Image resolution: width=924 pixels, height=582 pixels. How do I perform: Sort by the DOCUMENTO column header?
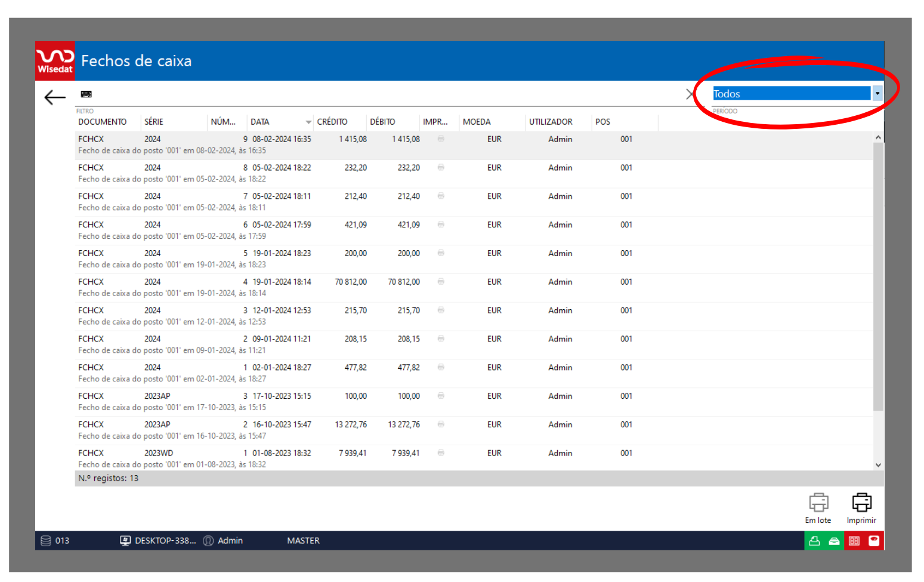pyautogui.click(x=103, y=122)
